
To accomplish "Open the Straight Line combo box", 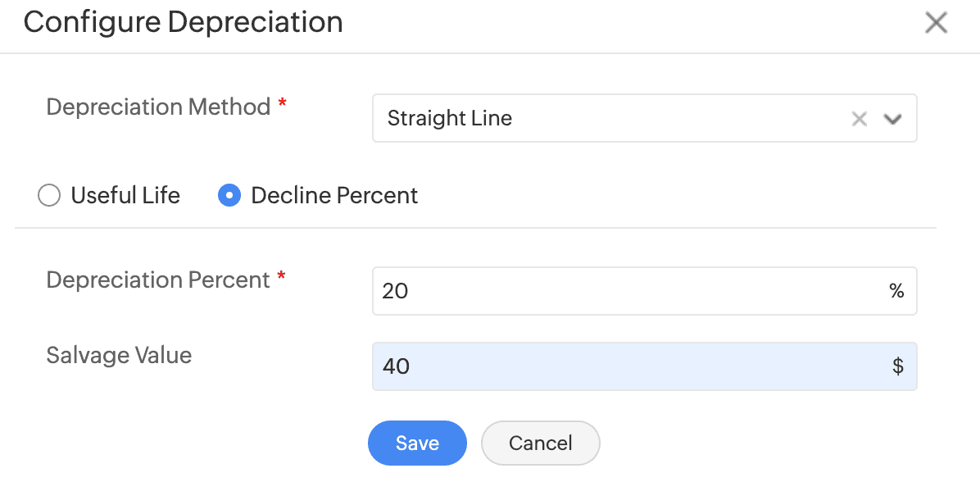I will coord(606,119).
